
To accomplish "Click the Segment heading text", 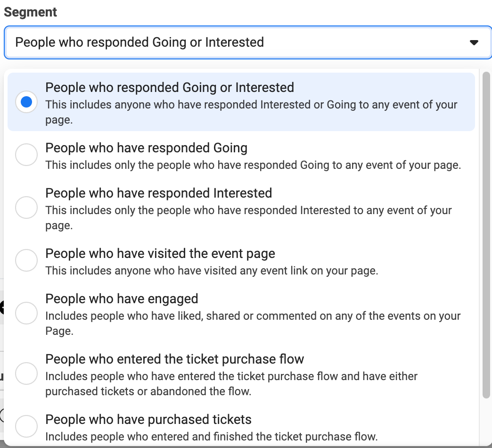I will click(30, 12).
